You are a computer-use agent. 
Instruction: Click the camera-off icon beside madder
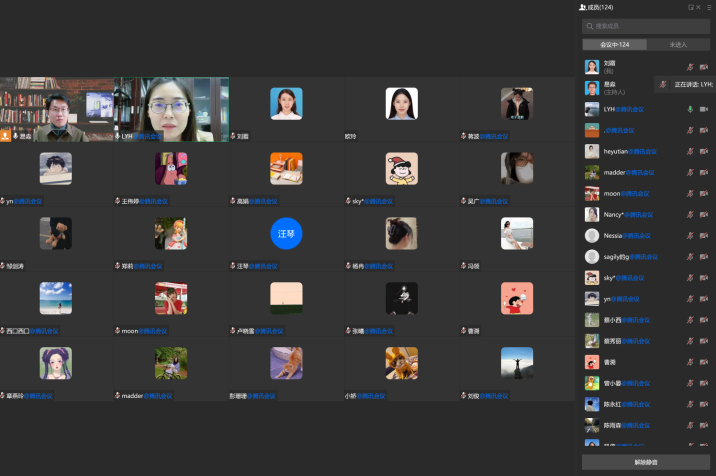pyautogui.click(x=703, y=172)
